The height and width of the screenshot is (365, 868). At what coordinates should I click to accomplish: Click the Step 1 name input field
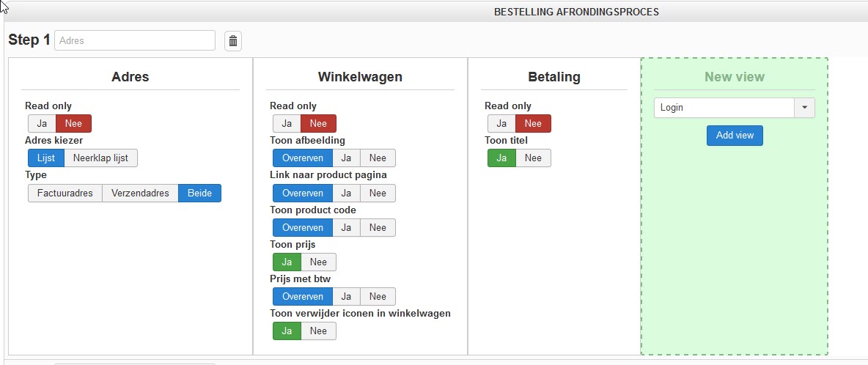tap(135, 41)
